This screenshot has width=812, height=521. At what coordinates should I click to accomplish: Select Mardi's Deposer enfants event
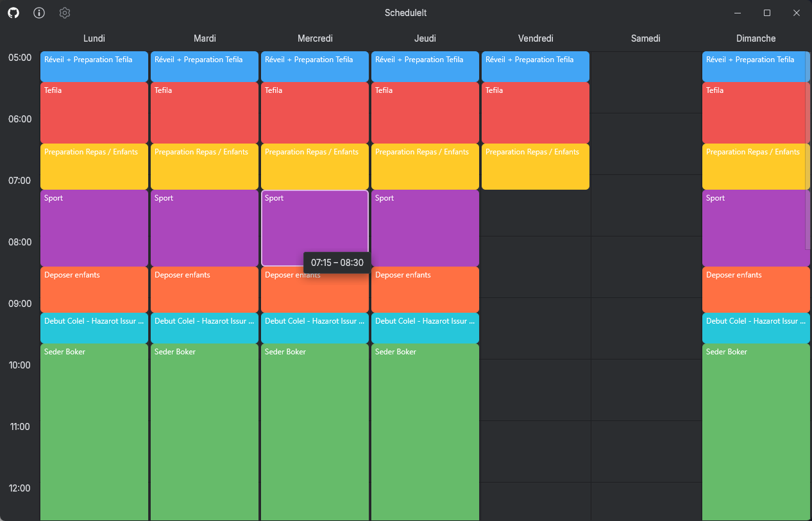click(x=205, y=290)
